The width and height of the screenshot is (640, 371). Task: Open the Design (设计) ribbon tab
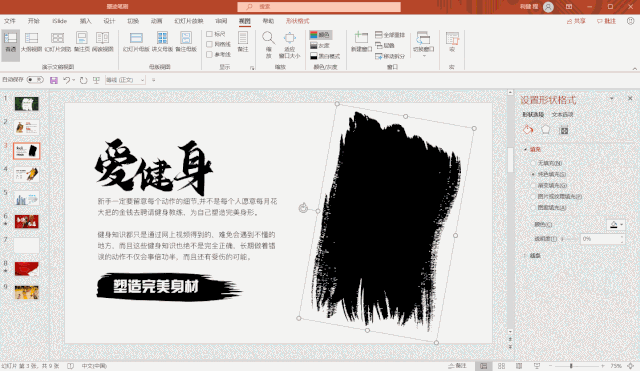pos(109,21)
